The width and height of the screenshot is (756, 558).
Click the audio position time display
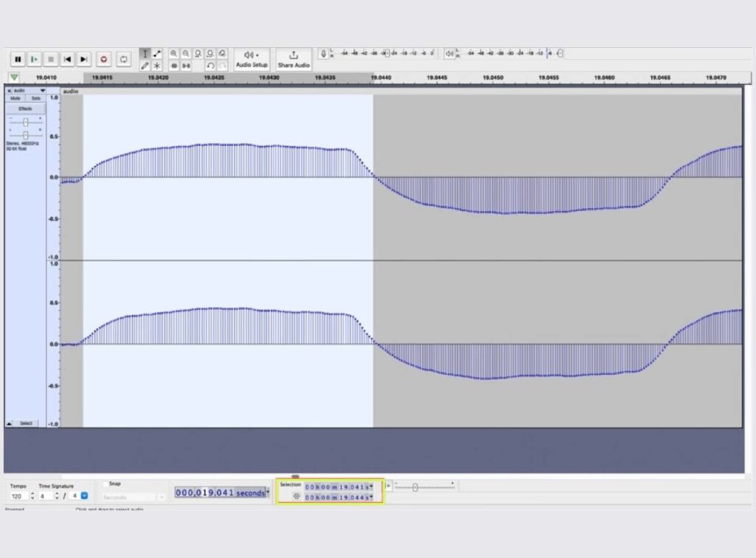pyautogui.click(x=220, y=492)
